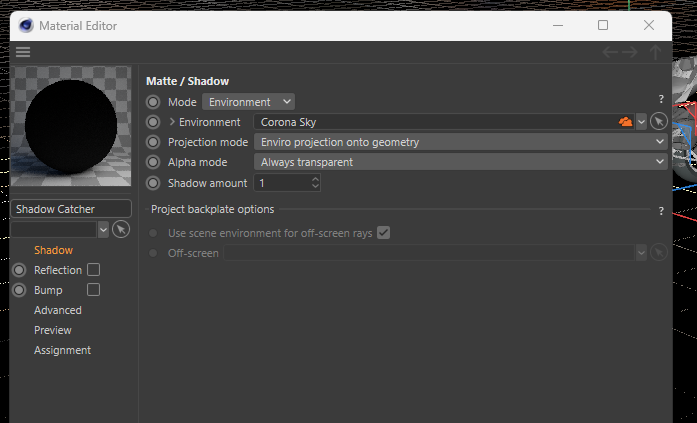
Task: Click the up navigation arrow
Action: [x=655, y=52]
